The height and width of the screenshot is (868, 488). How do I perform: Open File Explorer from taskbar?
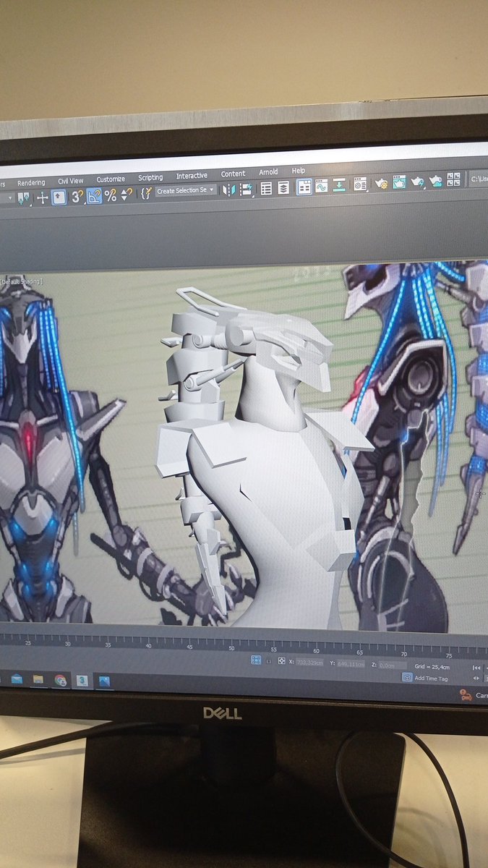[x=38, y=679]
